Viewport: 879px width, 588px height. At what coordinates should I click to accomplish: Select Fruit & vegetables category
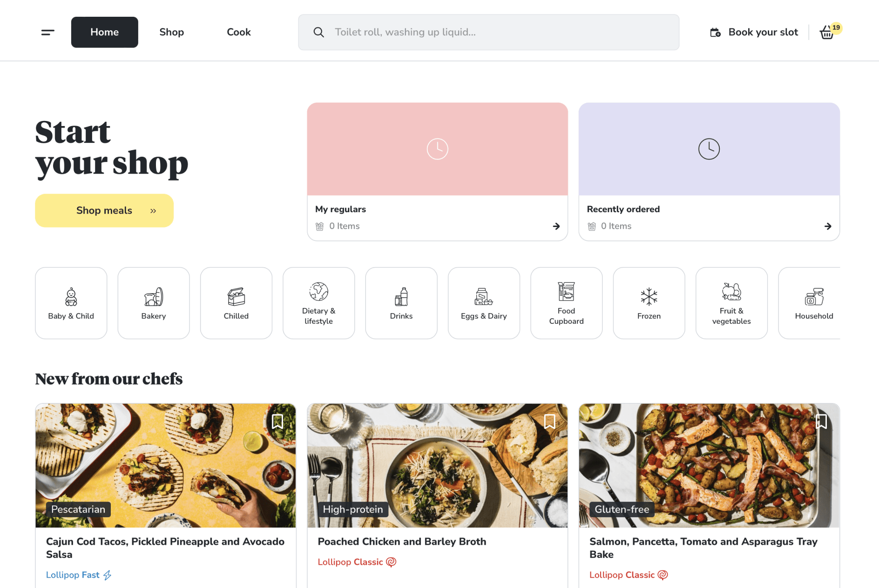pyautogui.click(x=731, y=303)
